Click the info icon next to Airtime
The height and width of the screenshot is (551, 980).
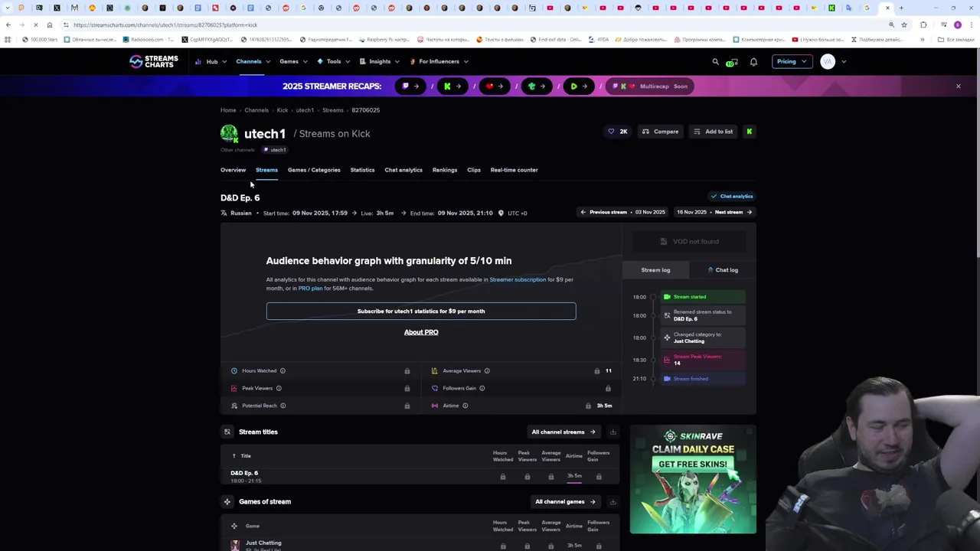[465, 406]
